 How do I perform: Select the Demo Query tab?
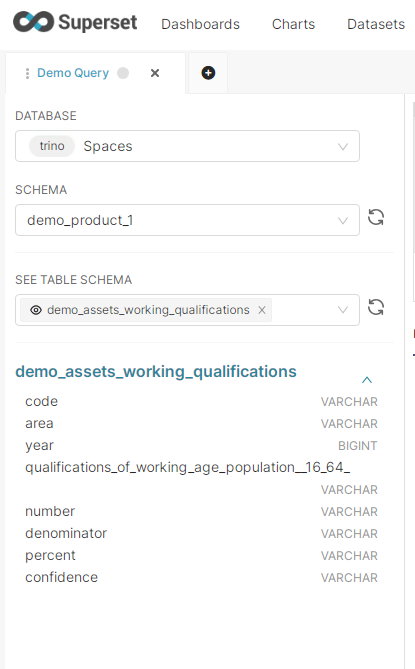73,73
